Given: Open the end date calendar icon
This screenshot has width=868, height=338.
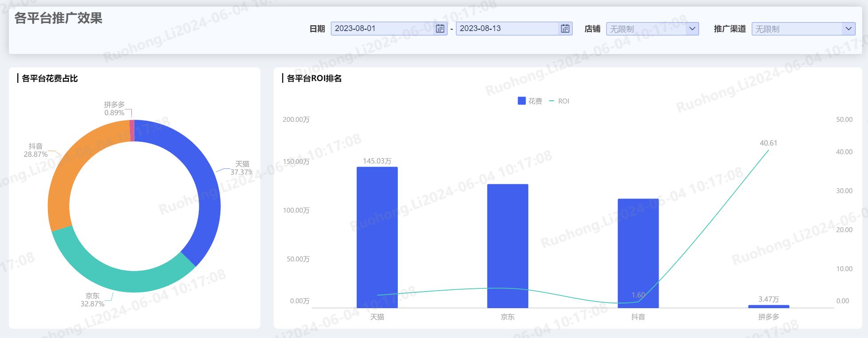Looking at the screenshot, I should click(565, 29).
